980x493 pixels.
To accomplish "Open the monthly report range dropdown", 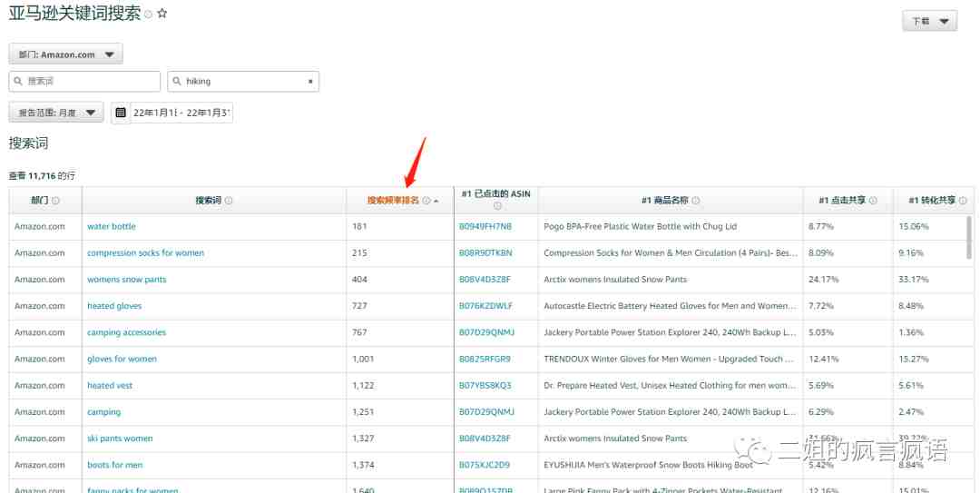I will coord(56,113).
